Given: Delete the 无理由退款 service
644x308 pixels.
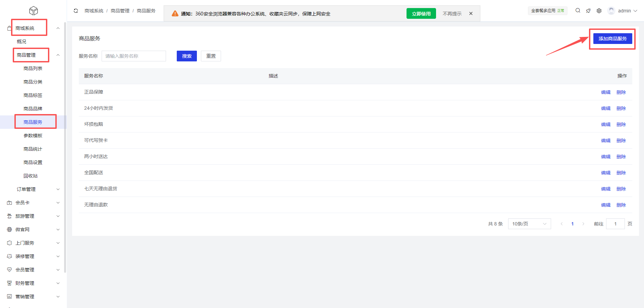Looking at the screenshot, I should (x=621, y=205).
